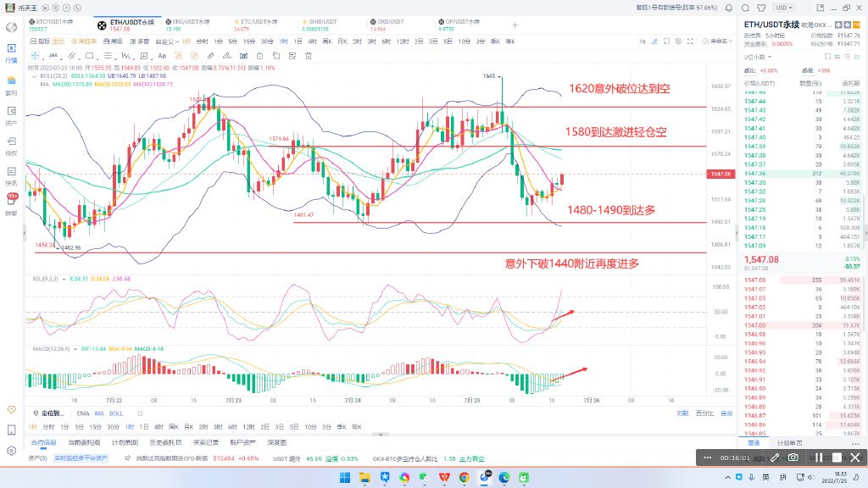The image size is (868, 488).
Task: Open the 历史委托 tab
Action: [x=163, y=442]
